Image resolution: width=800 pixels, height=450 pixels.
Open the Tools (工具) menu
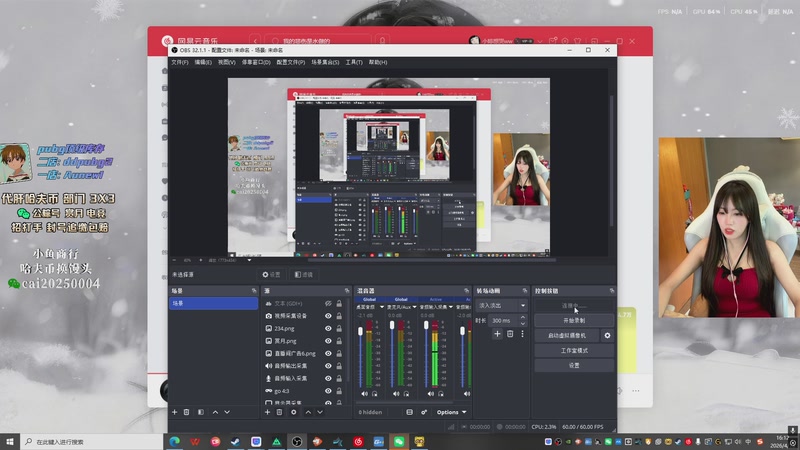(354, 62)
